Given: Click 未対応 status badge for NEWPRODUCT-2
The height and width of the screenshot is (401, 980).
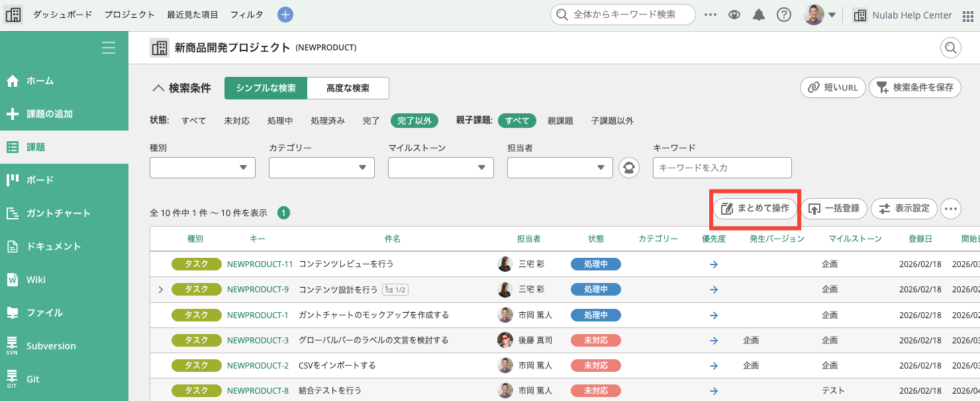Looking at the screenshot, I should pyautogui.click(x=595, y=365).
